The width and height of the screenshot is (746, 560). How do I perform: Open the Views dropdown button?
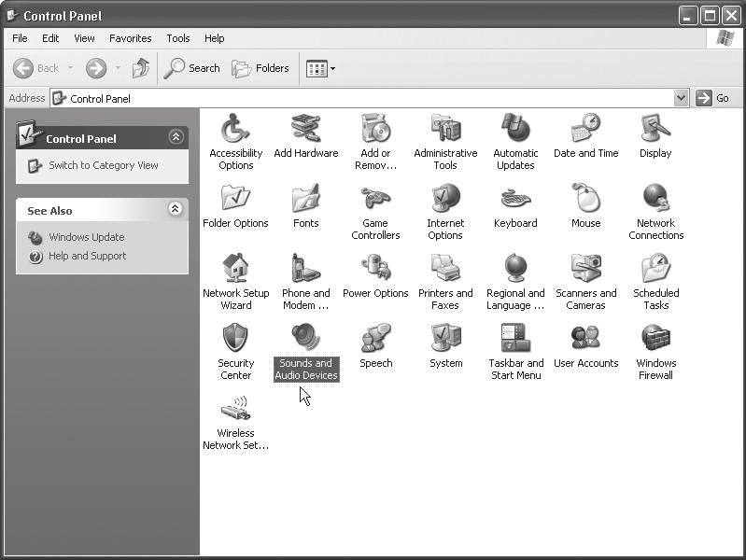tap(320, 68)
